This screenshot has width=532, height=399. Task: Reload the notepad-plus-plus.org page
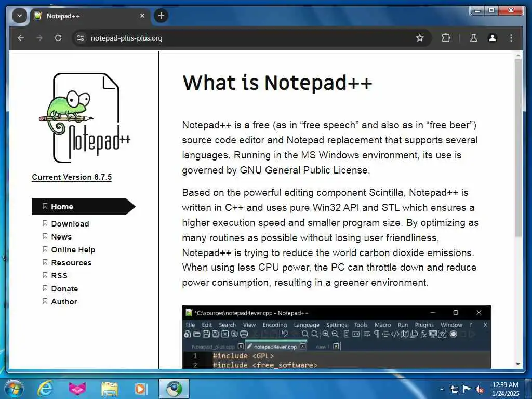click(x=58, y=38)
